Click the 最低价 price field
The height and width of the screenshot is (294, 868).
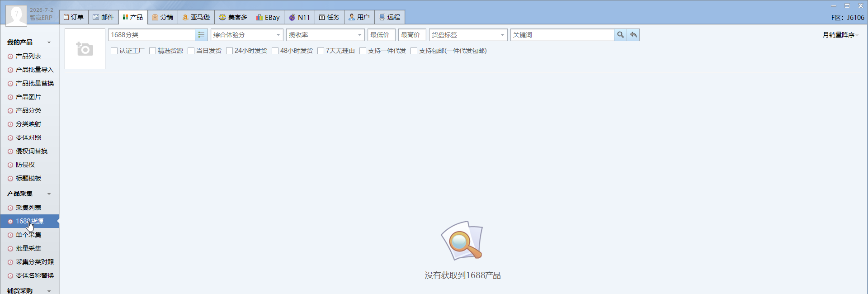point(382,35)
